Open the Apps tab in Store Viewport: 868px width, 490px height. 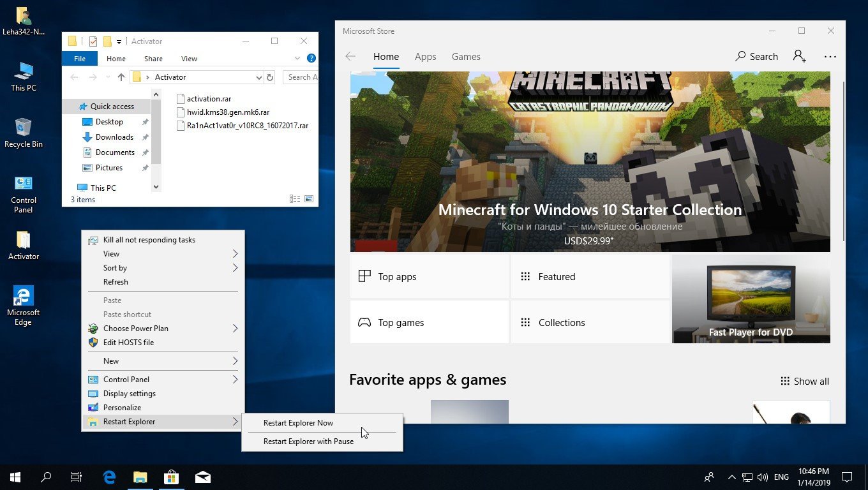(x=425, y=57)
